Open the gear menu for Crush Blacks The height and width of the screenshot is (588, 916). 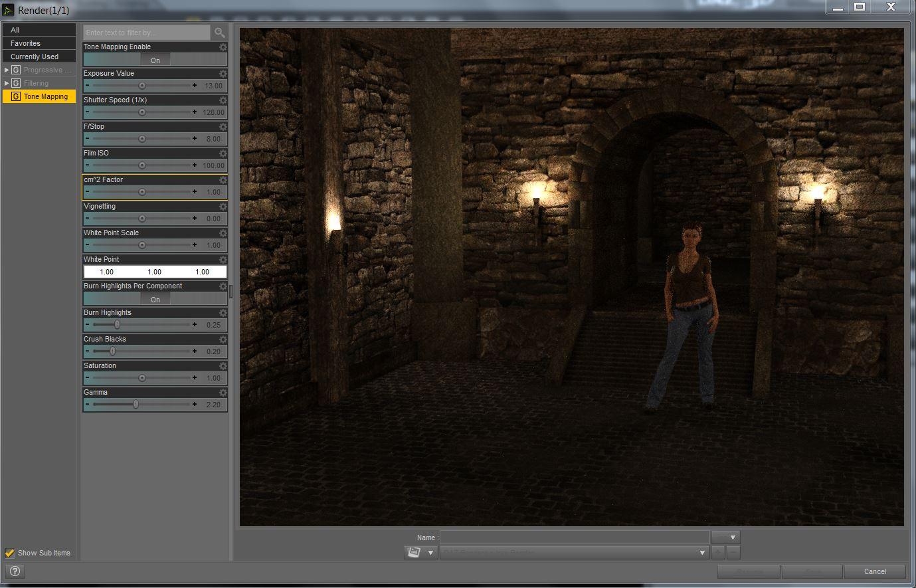223,340
